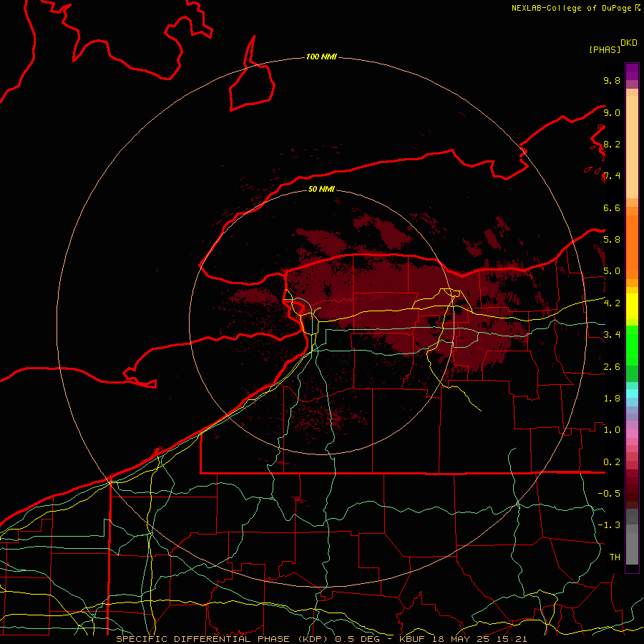Click the 9.8 value on color scale
The image size is (644, 644).
(612, 80)
